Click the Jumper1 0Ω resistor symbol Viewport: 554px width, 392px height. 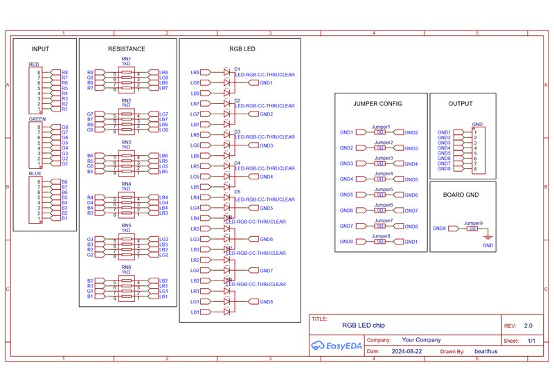click(379, 132)
